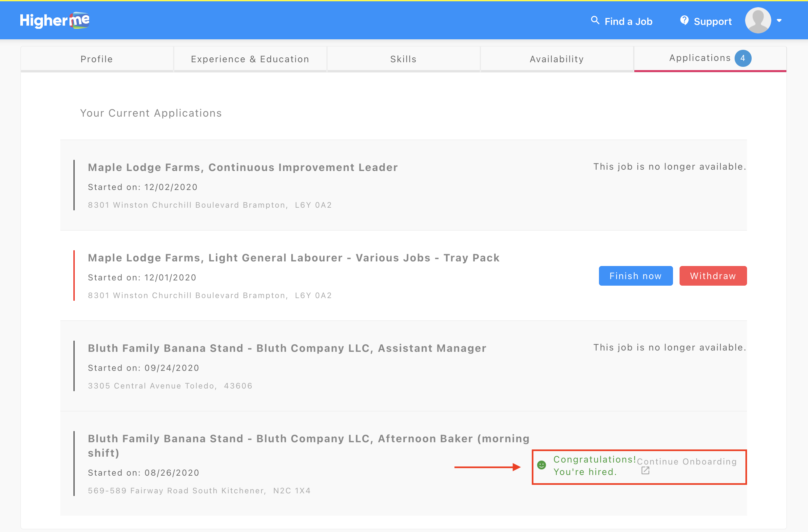Click the green smiley hired icon
Image resolution: width=808 pixels, height=532 pixels.
(542, 465)
